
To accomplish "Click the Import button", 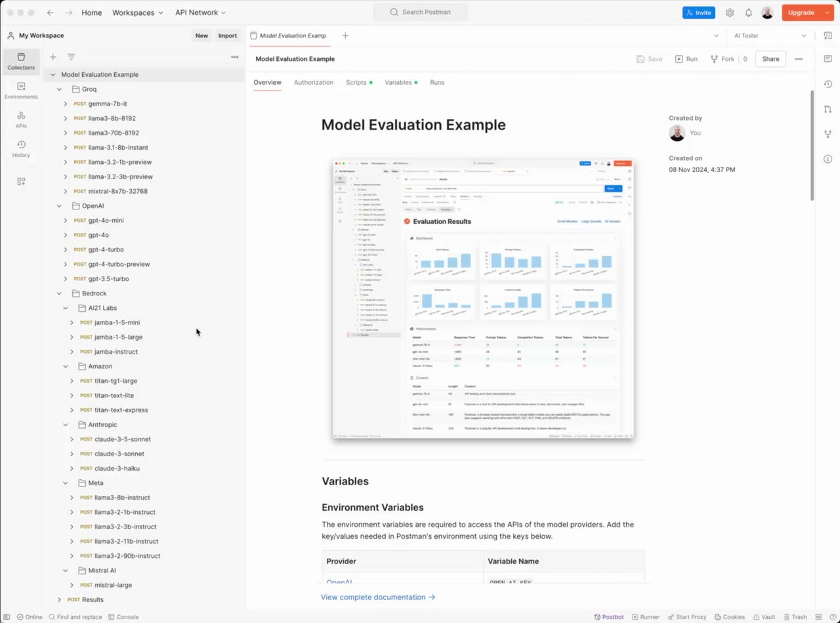I will click(228, 35).
